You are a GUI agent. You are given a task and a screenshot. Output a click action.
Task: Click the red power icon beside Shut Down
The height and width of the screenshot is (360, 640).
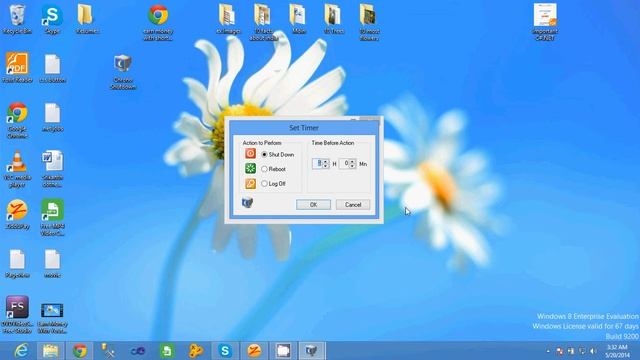(x=250, y=153)
